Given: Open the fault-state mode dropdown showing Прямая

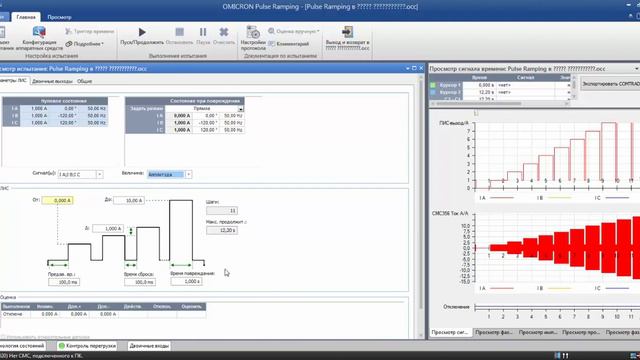Looking at the screenshot, I should [x=240, y=109].
